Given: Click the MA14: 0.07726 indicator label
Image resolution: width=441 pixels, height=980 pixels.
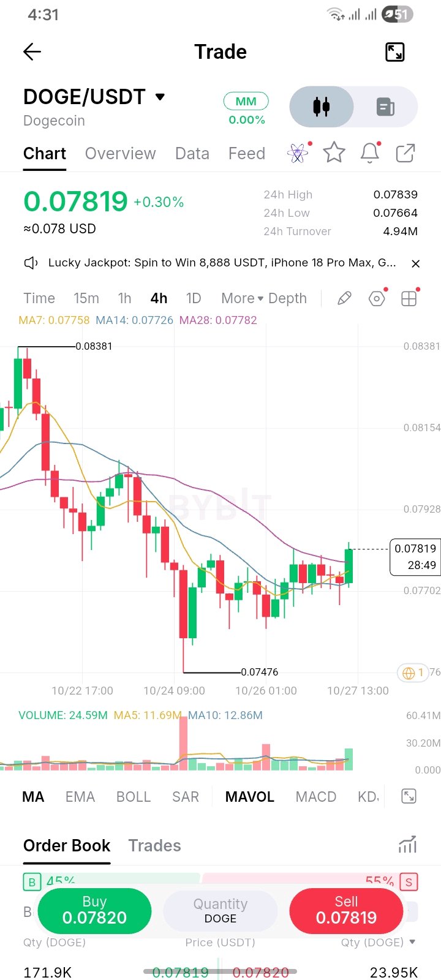Looking at the screenshot, I should pyautogui.click(x=134, y=320).
